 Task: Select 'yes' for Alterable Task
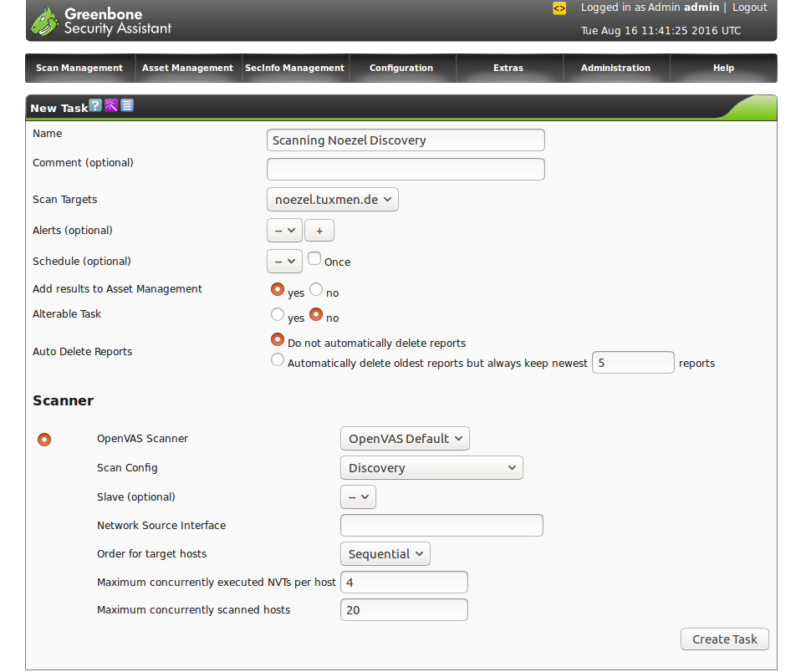278,315
